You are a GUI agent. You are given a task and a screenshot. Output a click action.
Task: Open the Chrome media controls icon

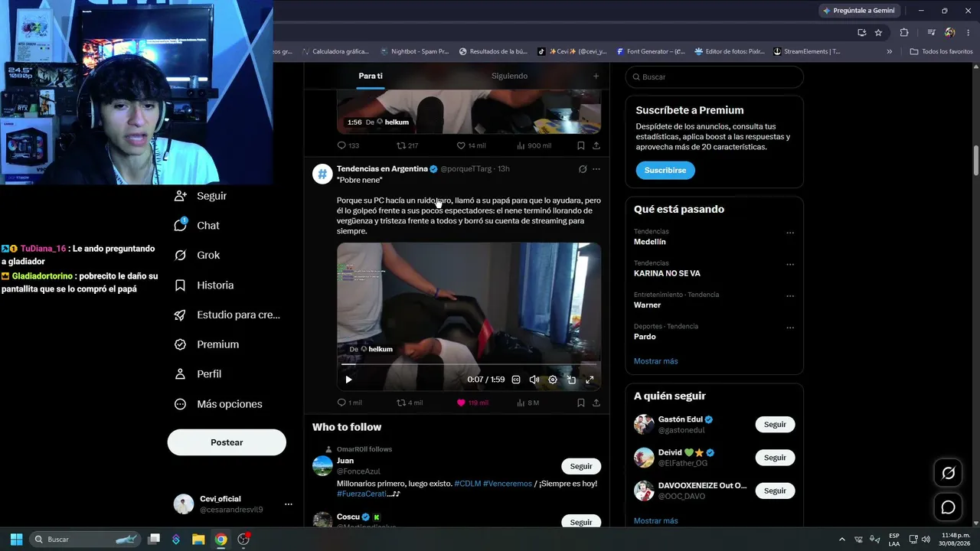pyautogui.click(x=931, y=32)
